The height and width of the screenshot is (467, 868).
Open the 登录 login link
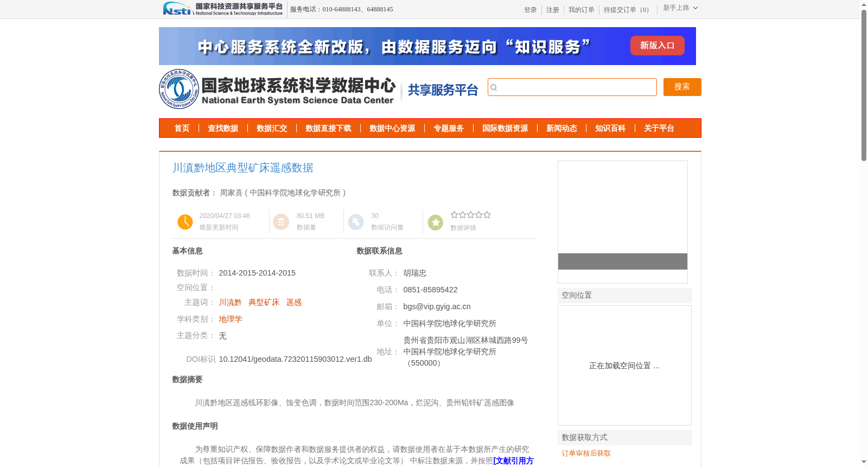(530, 10)
